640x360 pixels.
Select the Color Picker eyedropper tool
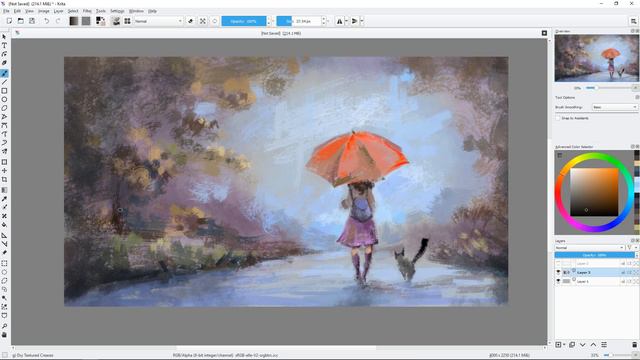[4, 199]
